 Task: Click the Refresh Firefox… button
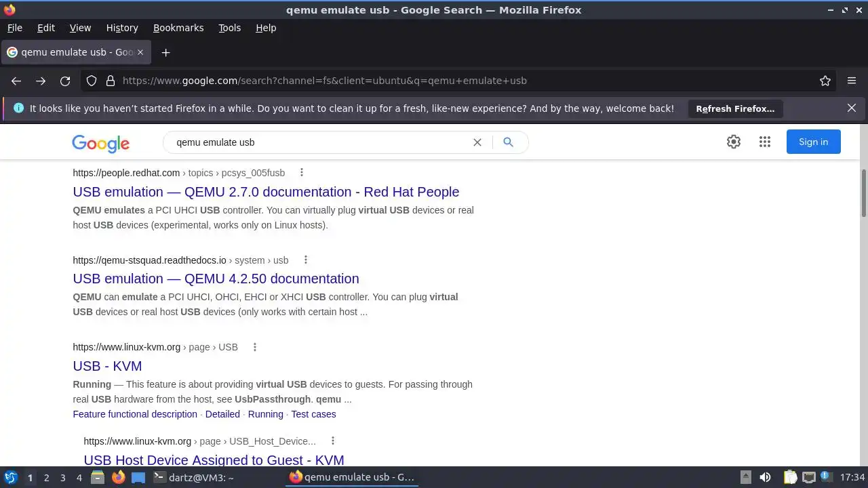735,108
